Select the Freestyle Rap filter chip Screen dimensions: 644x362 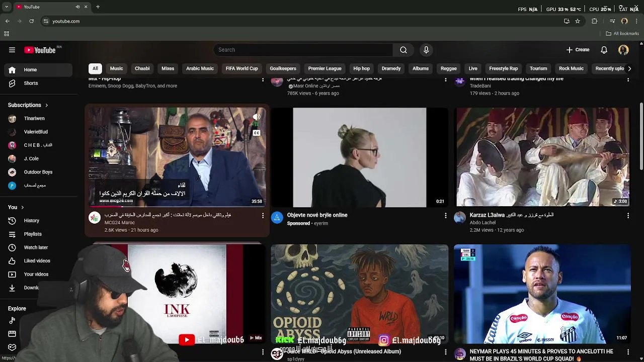coord(503,68)
